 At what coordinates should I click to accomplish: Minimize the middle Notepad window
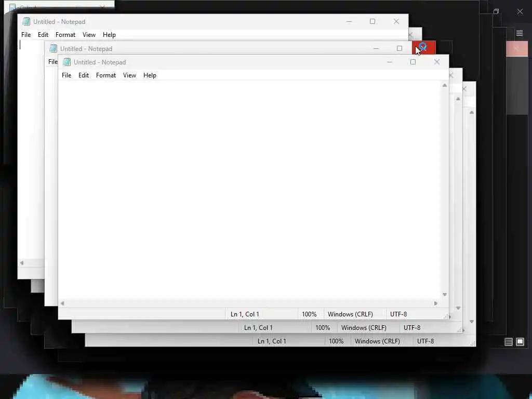[x=376, y=48]
